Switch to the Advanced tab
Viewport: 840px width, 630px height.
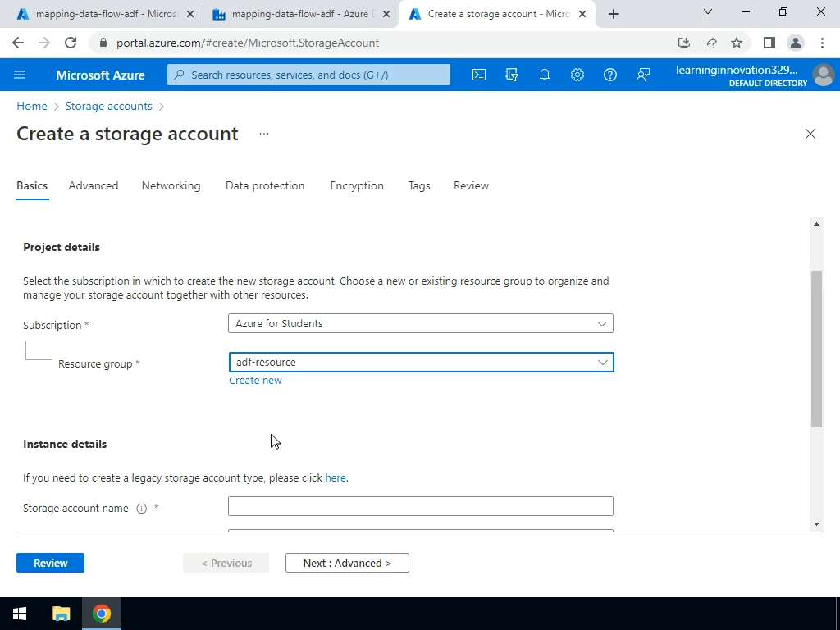pos(94,185)
